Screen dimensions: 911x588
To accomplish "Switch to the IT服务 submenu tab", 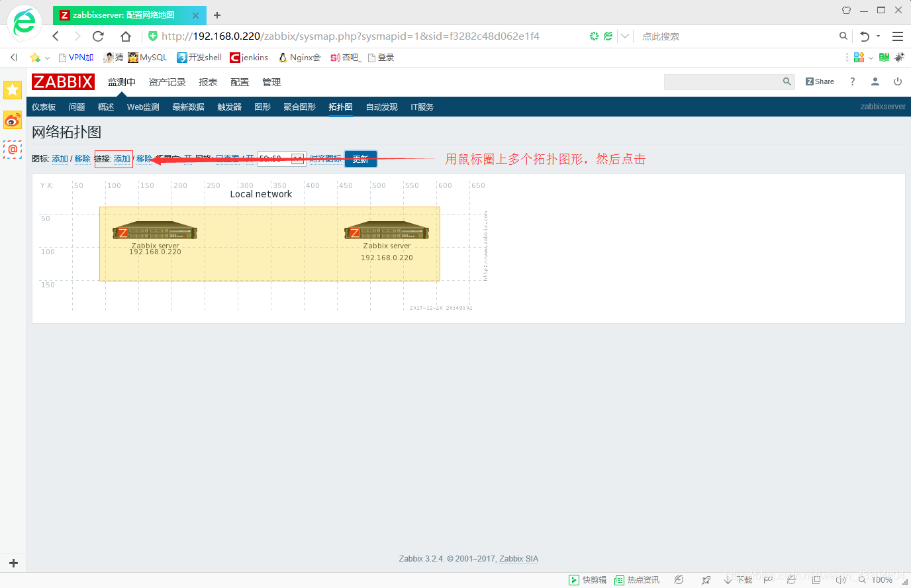I will click(x=422, y=107).
